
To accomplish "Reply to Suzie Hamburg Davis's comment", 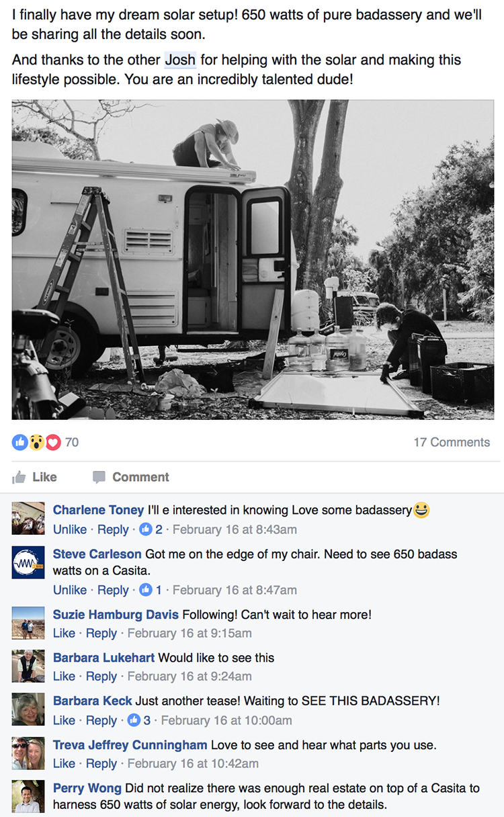I will [101, 633].
